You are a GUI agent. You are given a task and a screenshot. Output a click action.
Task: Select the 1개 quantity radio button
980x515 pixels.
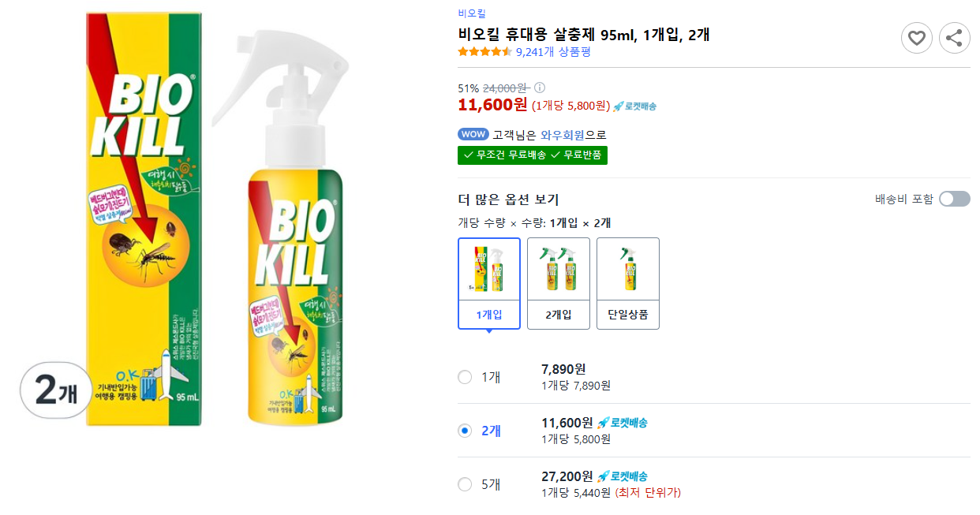(x=465, y=378)
